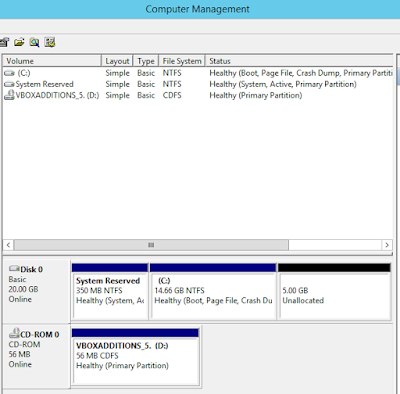
Task: Open the folder icon in the toolbar
Action: coord(19,42)
